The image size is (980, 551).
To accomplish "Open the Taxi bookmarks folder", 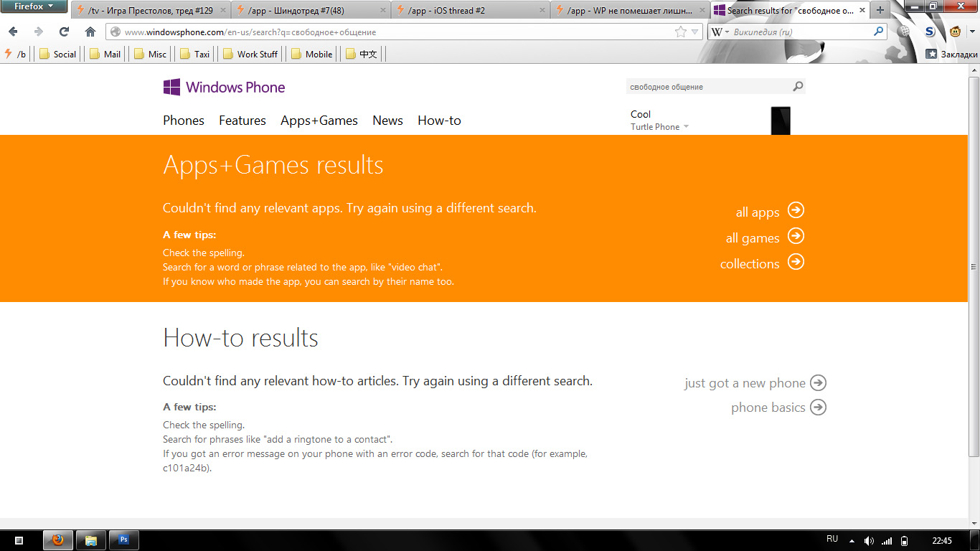I will pyautogui.click(x=194, y=54).
